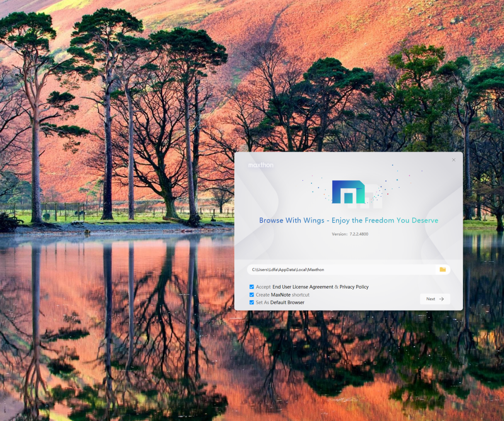
Task: Click the word shortcut after MaxNote
Action: pyautogui.click(x=301, y=295)
